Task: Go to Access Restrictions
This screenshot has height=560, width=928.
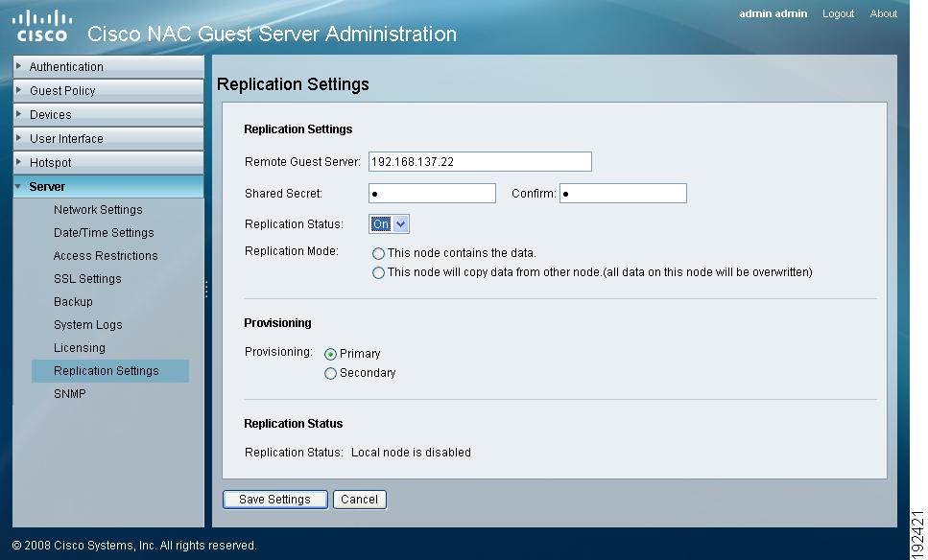Action: pyautogui.click(x=106, y=256)
